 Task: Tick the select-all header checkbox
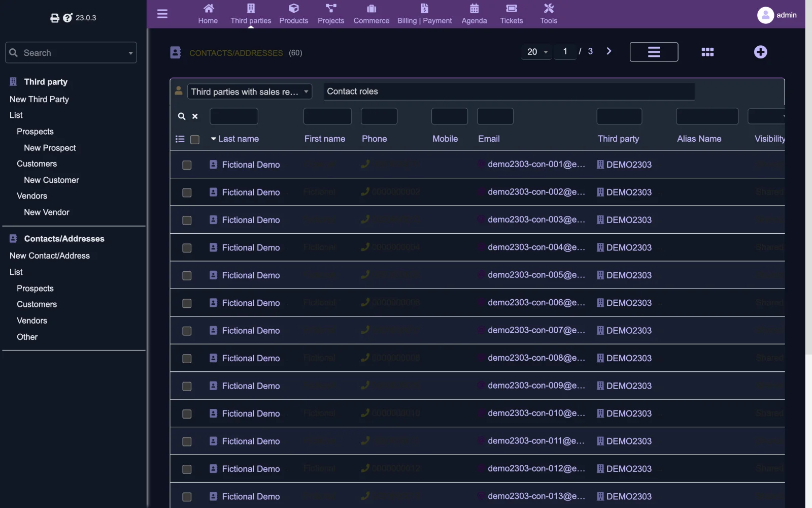[x=195, y=139]
